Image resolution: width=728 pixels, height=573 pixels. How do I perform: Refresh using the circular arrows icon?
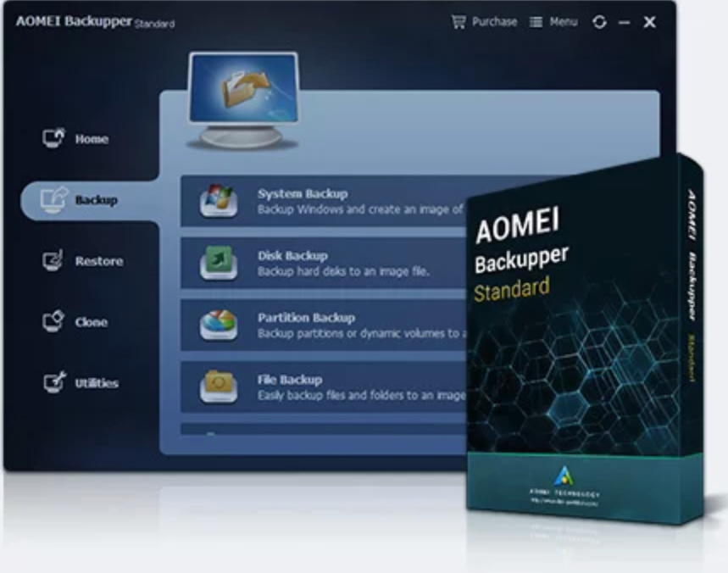click(599, 22)
